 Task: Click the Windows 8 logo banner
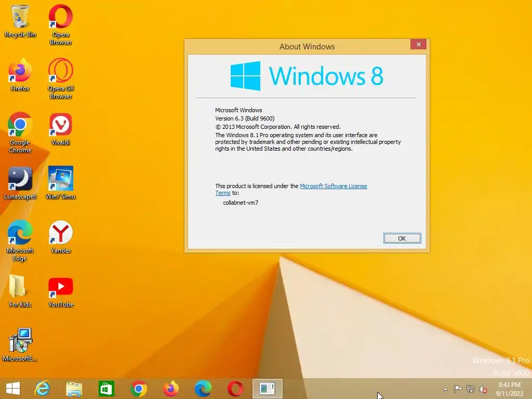point(307,76)
